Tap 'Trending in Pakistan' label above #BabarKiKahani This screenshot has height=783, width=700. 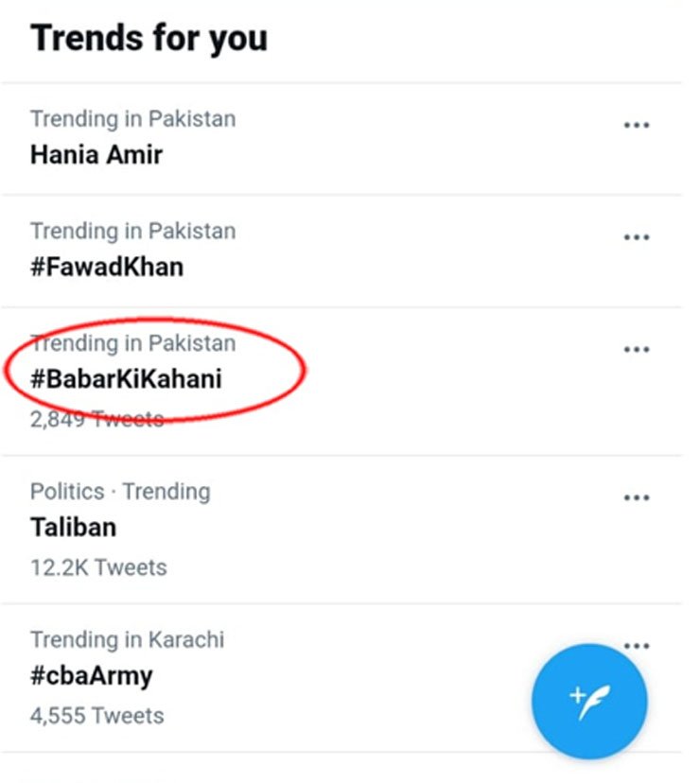coord(132,342)
